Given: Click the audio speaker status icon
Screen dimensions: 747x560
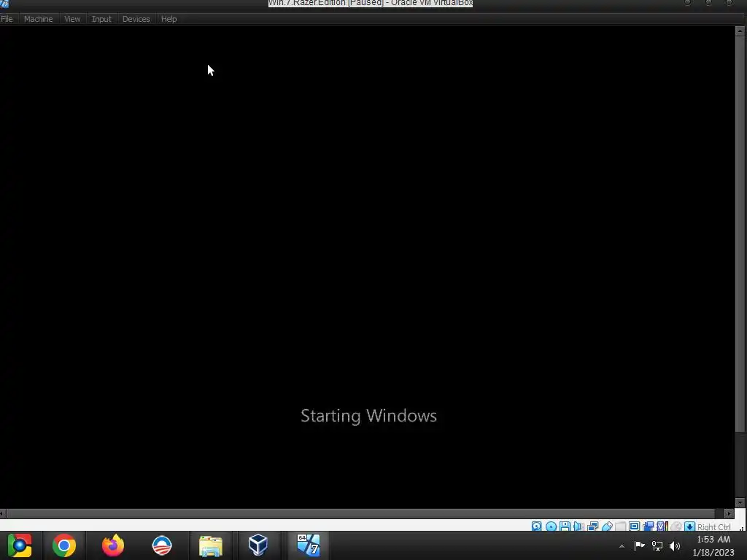Looking at the screenshot, I should point(578,526).
